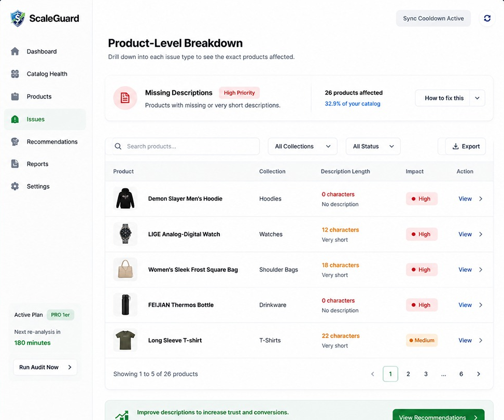Viewport: 504px width, 420px height.
Task: Click the Export download icon
Action: 455,146
